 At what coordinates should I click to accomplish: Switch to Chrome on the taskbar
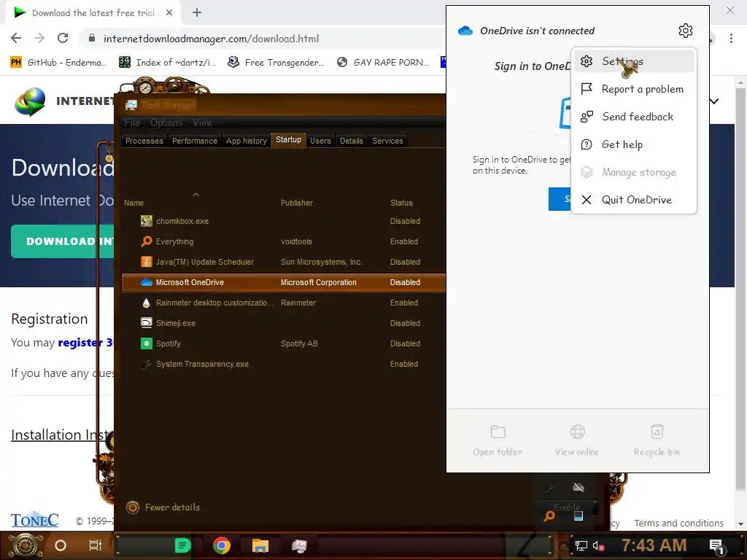(x=222, y=545)
